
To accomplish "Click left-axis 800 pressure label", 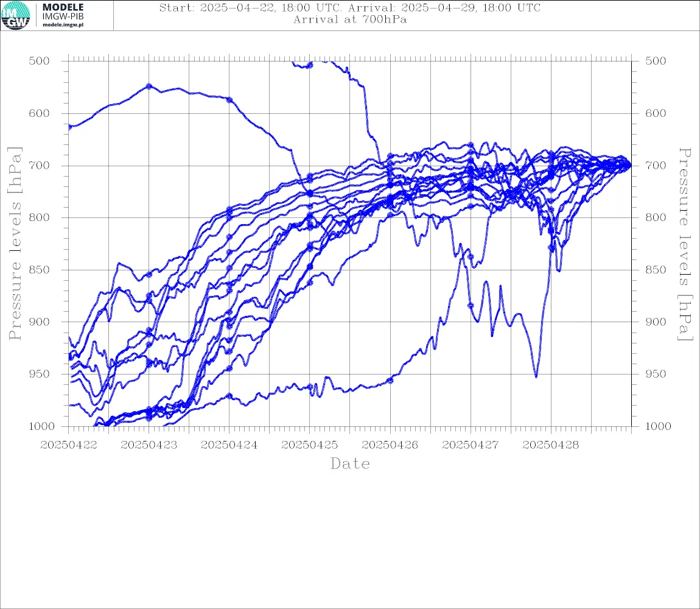I will [40, 217].
